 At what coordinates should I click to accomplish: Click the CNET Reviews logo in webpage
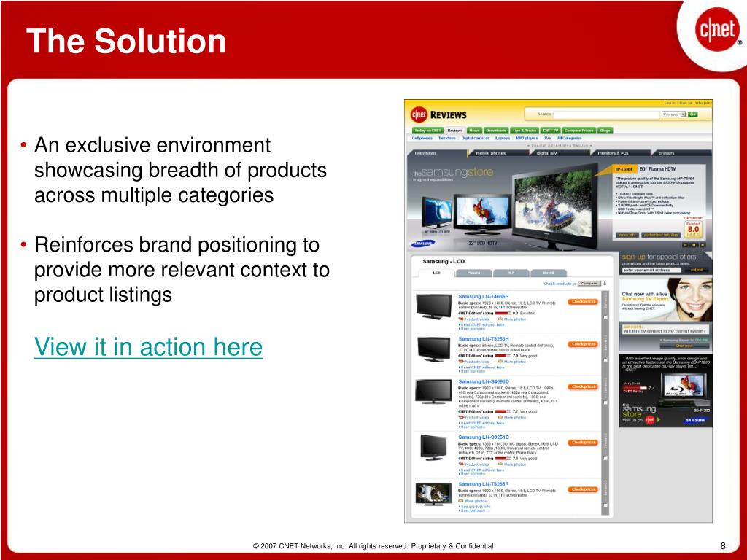438,114
